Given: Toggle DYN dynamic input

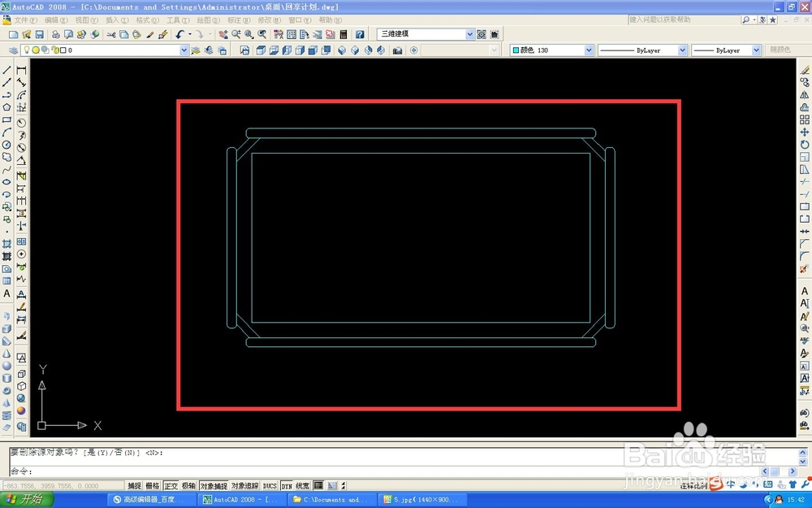Looking at the screenshot, I should pos(287,486).
